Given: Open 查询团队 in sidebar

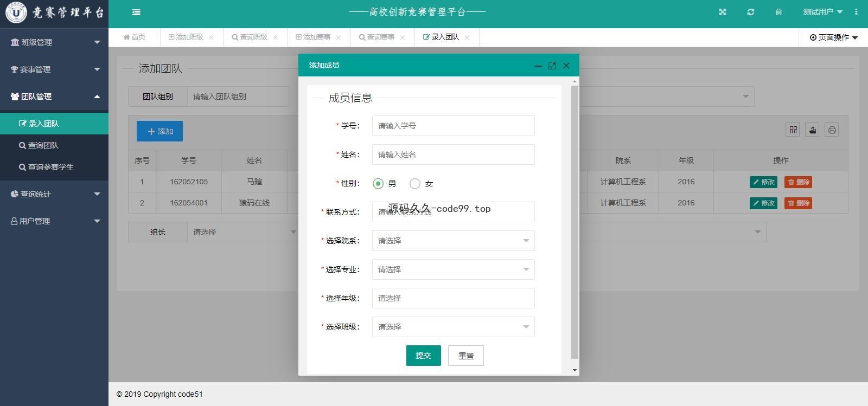Looking at the screenshot, I should (54, 145).
